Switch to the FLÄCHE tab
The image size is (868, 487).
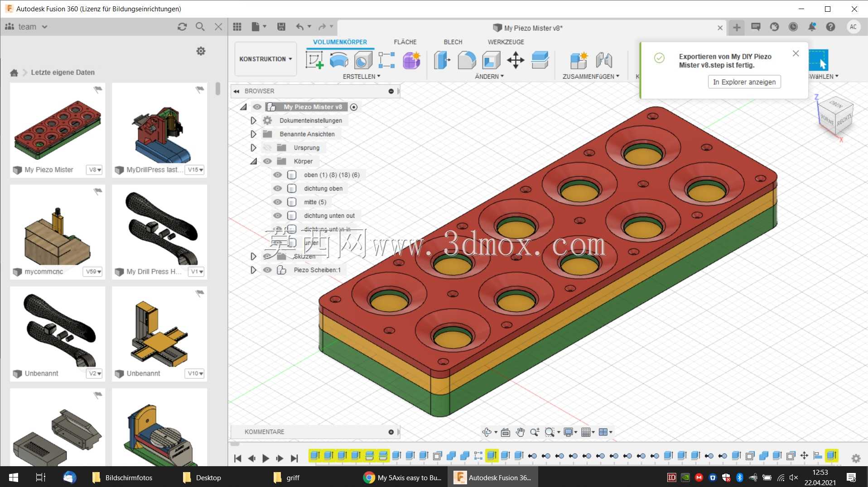point(405,42)
